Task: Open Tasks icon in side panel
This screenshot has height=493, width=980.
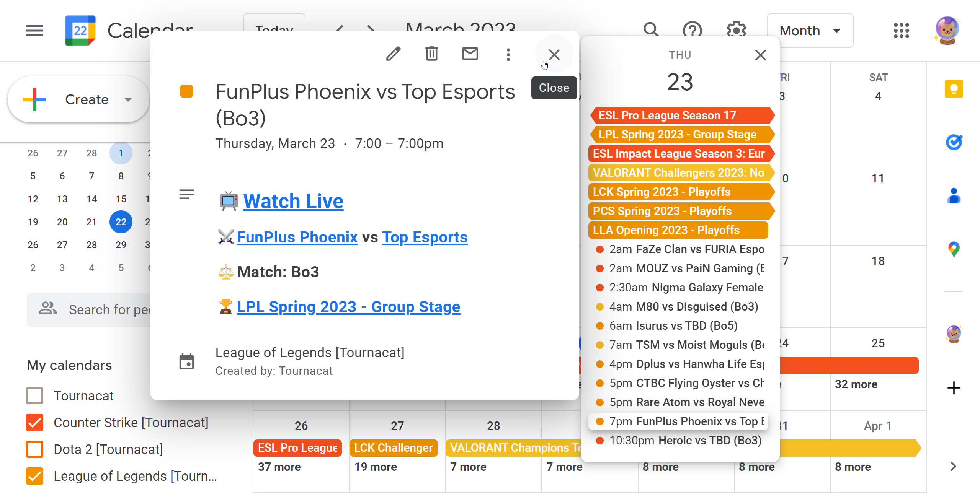Action: (954, 142)
